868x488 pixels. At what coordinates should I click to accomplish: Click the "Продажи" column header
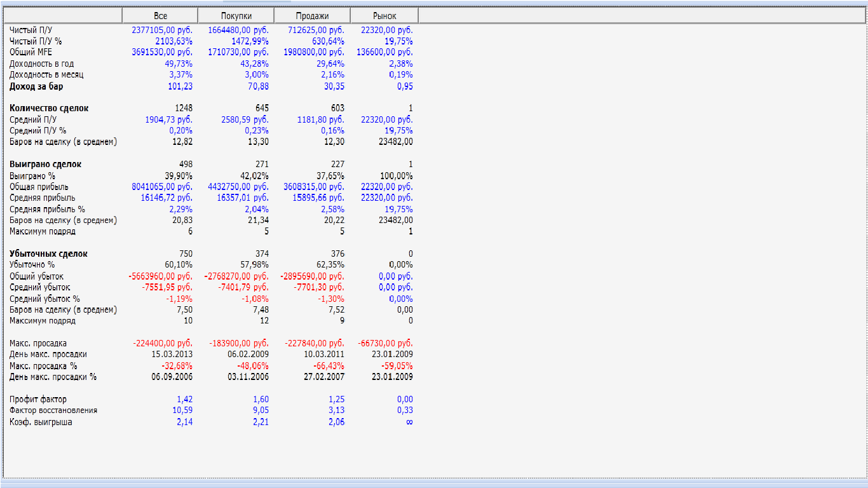(x=313, y=16)
